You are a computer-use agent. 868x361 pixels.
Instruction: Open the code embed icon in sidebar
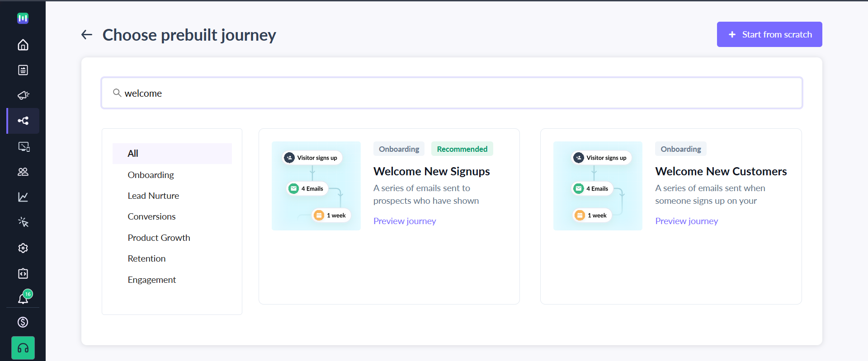(x=23, y=273)
